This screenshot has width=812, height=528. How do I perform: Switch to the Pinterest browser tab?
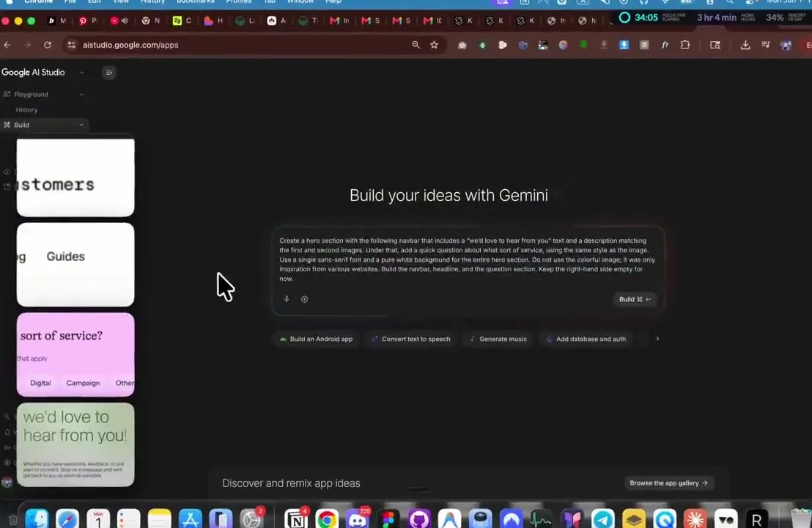(87, 21)
